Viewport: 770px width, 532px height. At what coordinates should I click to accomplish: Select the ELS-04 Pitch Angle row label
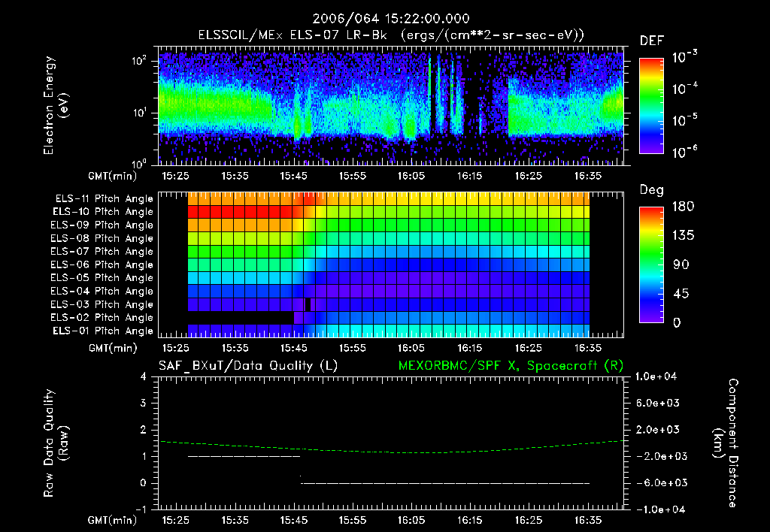tap(102, 291)
